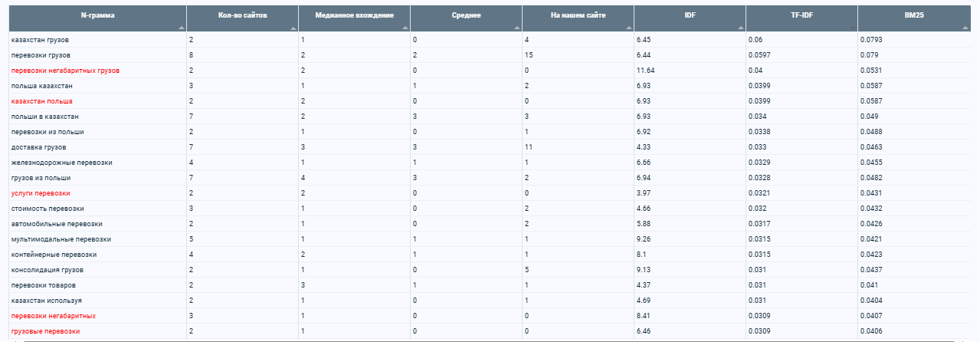The width and height of the screenshot is (980, 342).
Task: Select the TF-IDF column header label
Action: point(801,15)
